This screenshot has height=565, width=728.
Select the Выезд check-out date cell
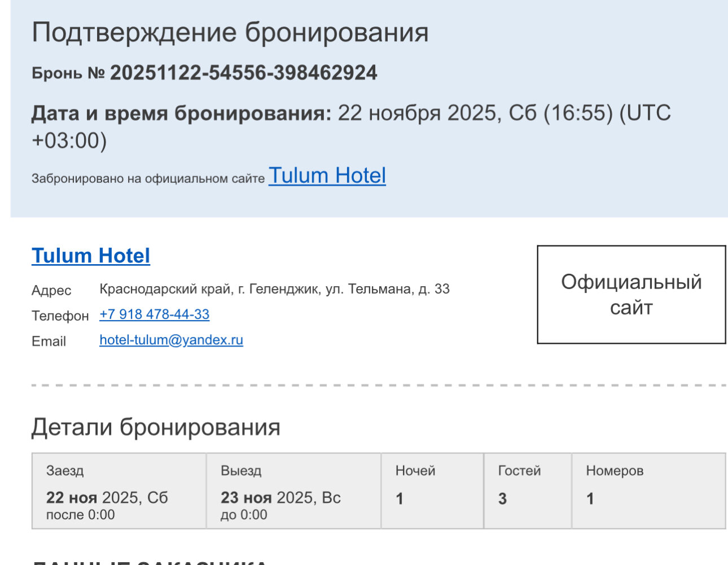click(293, 491)
